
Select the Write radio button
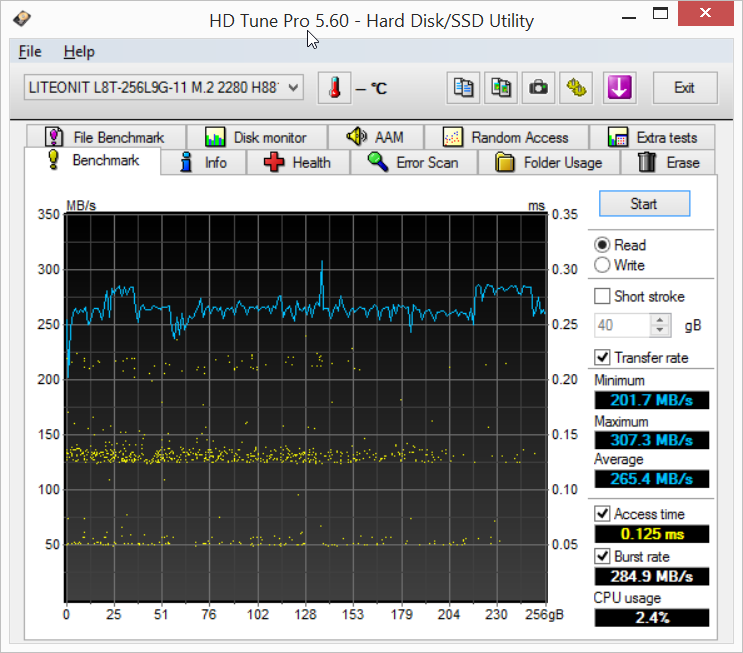pyautogui.click(x=603, y=265)
